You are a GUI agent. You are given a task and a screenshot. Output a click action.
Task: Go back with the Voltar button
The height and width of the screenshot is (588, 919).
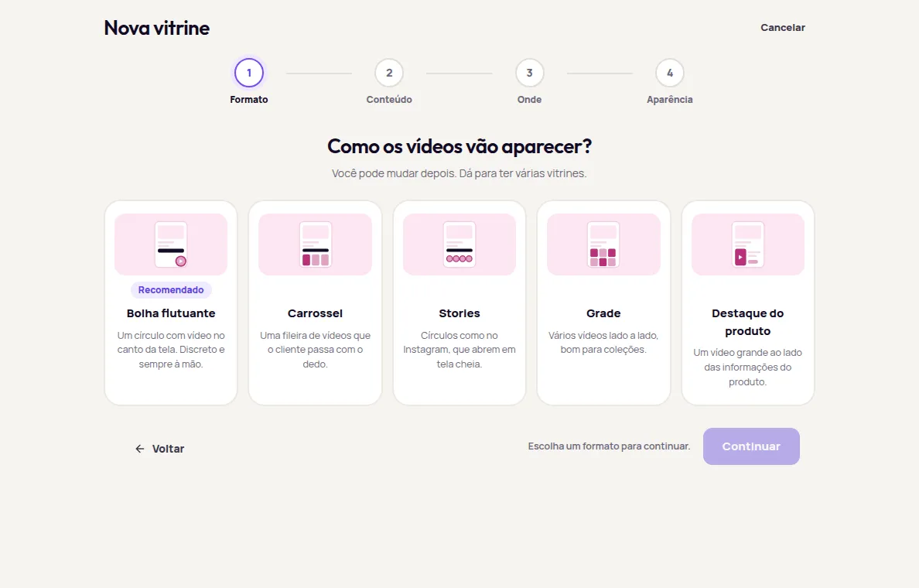pyautogui.click(x=159, y=449)
